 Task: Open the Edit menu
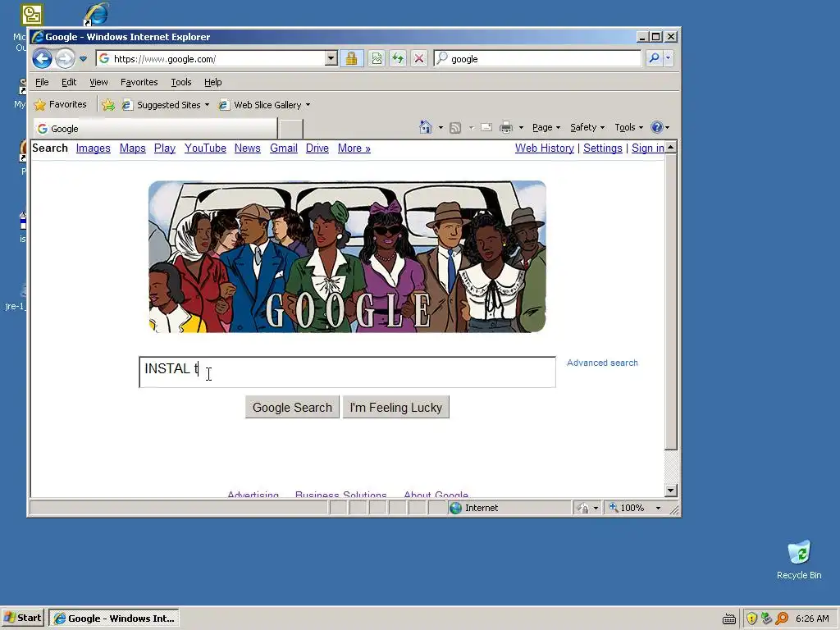69,82
